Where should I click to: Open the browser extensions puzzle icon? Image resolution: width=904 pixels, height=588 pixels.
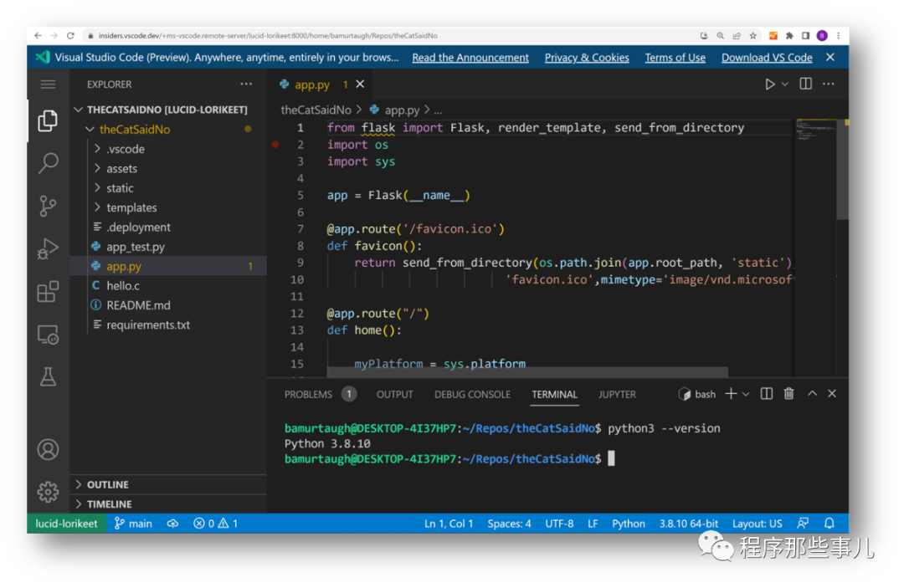tap(789, 36)
